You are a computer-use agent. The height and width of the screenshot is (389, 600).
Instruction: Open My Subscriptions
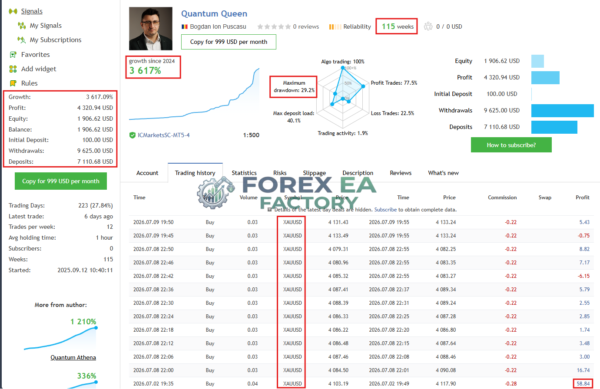[x=55, y=40]
